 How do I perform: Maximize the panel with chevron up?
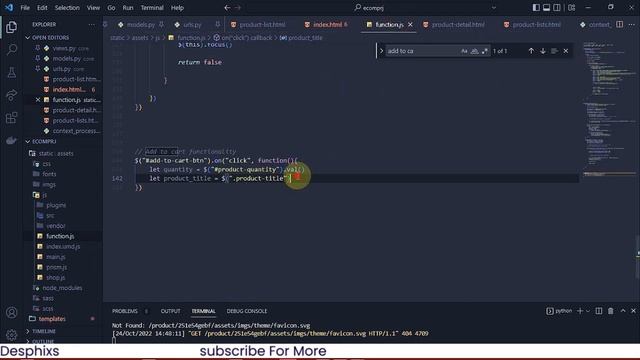623,311
